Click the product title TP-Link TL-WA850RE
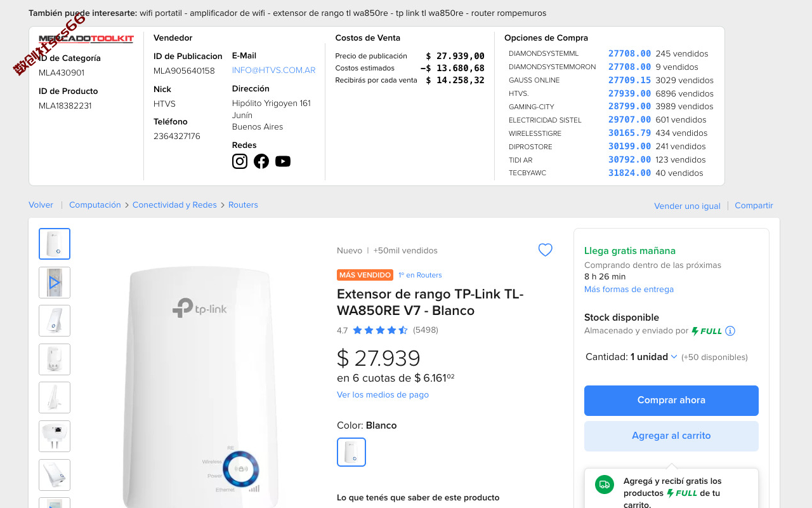Image resolution: width=812 pixels, height=508 pixels. (x=430, y=302)
